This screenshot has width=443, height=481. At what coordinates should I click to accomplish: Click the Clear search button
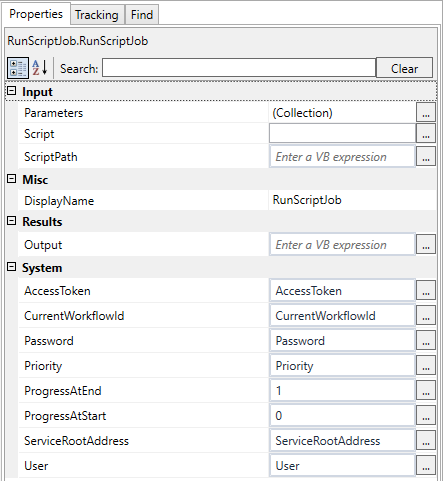point(404,68)
